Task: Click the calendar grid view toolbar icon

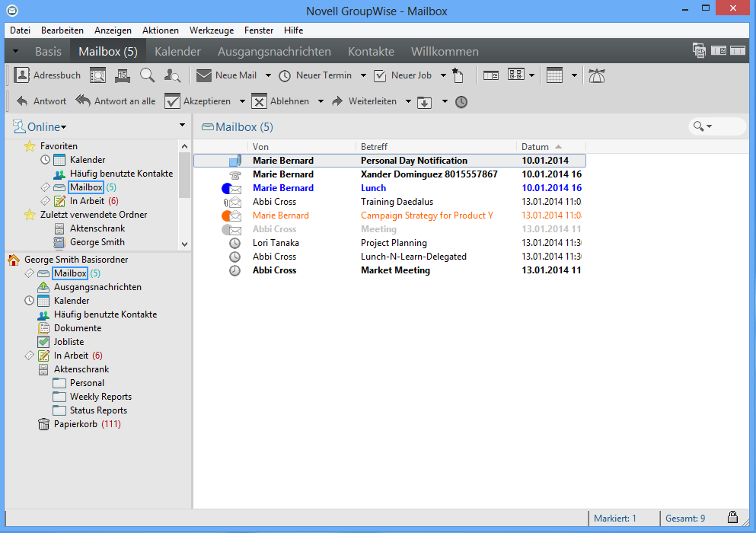Action: (554, 75)
